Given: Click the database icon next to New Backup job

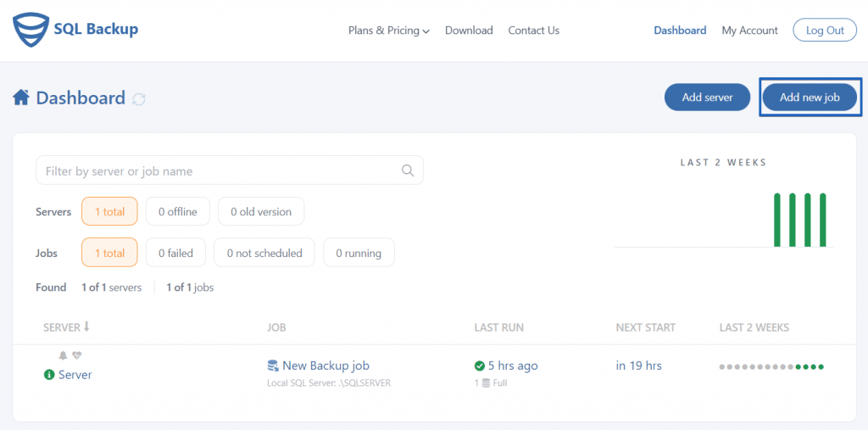Looking at the screenshot, I should 272,366.
